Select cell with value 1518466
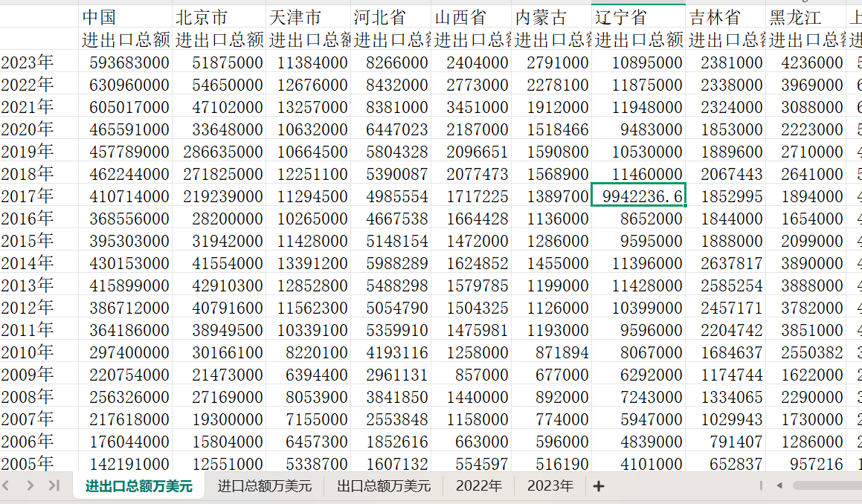 (x=551, y=129)
